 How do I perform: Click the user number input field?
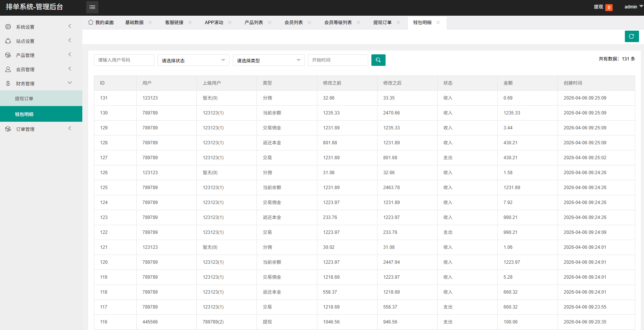coord(124,60)
